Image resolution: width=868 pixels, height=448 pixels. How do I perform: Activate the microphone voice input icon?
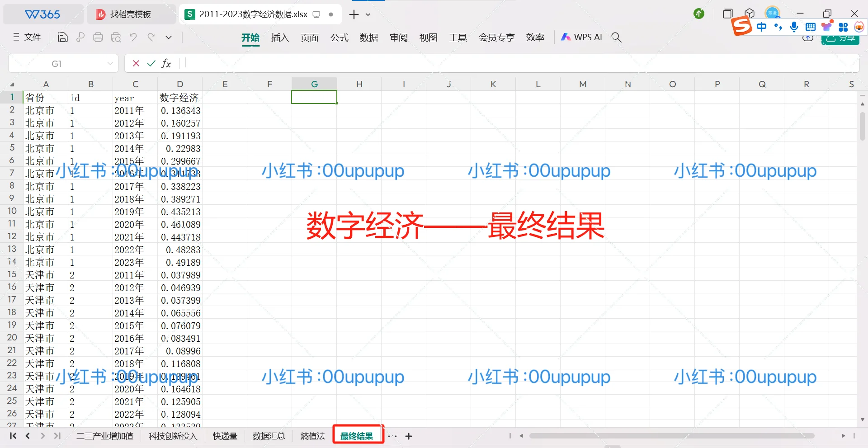pos(794,27)
